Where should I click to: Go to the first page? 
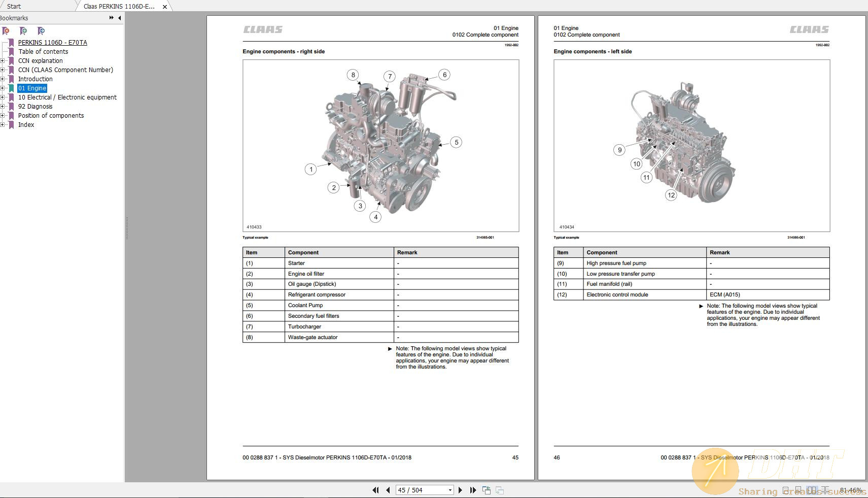375,490
